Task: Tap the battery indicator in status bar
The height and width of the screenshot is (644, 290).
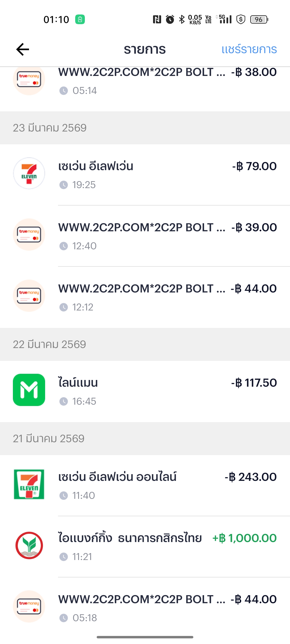Action: [259, 19]
